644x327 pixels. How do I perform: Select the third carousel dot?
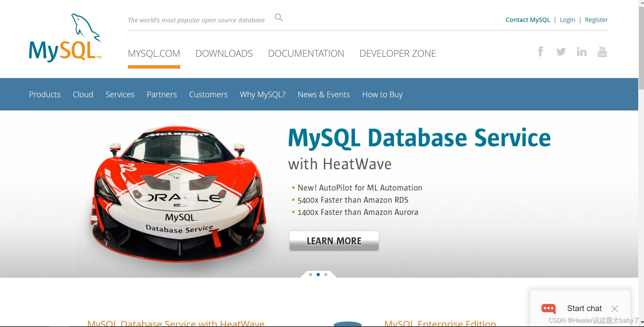326,275
